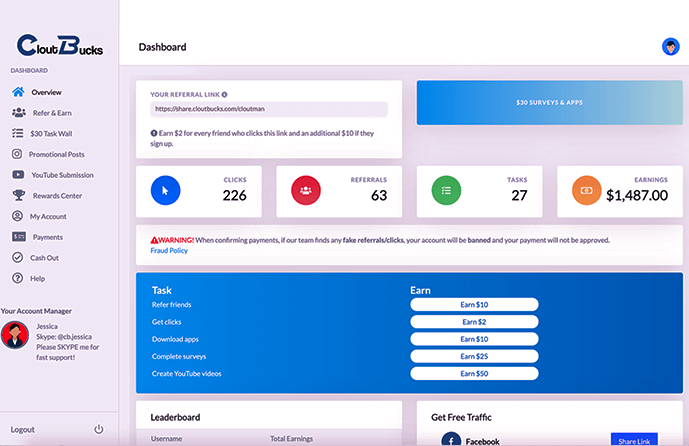Click the red Referrals group icon
689x446 pixels.
306,190
